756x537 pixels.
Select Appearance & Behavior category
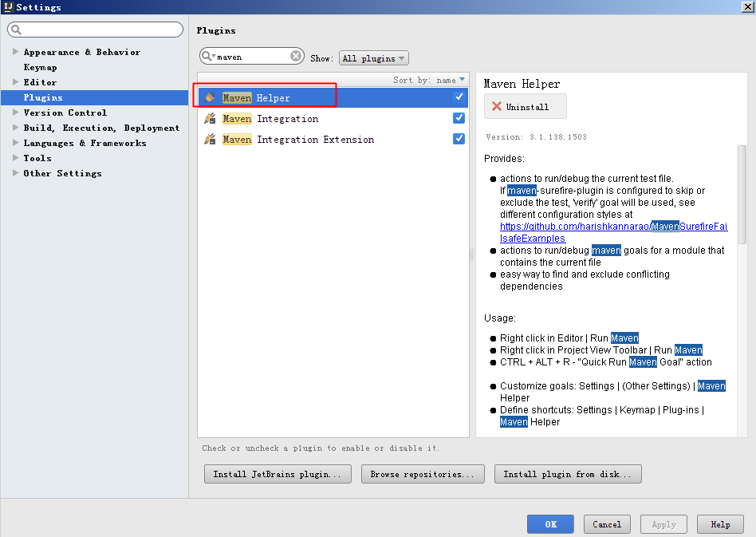coord(82,52)
